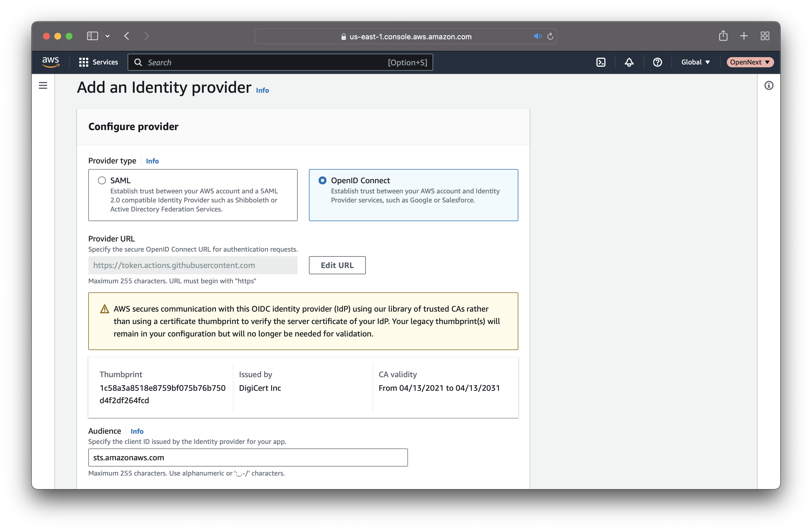The image size is (812, 531).
Task: Click the AWS Services menu icon
Action: 82,62
